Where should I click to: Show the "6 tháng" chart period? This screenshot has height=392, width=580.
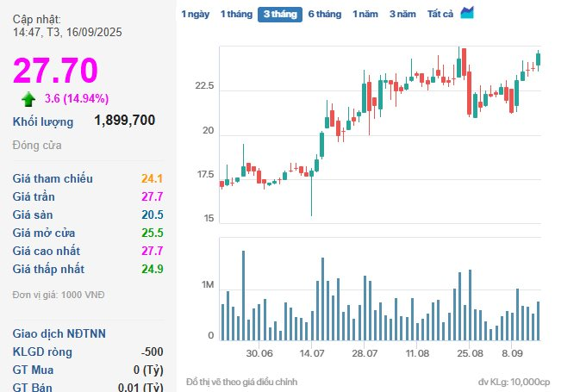(325, 15)
